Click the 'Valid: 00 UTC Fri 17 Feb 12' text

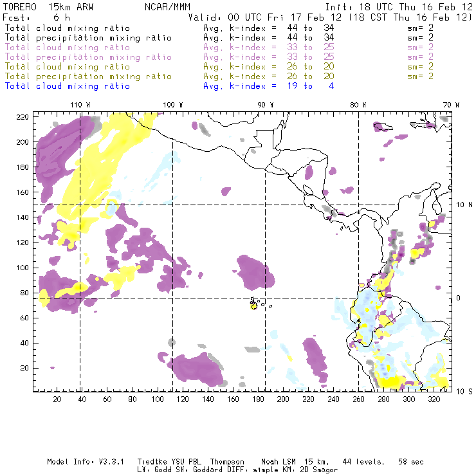tap(265, 17)
